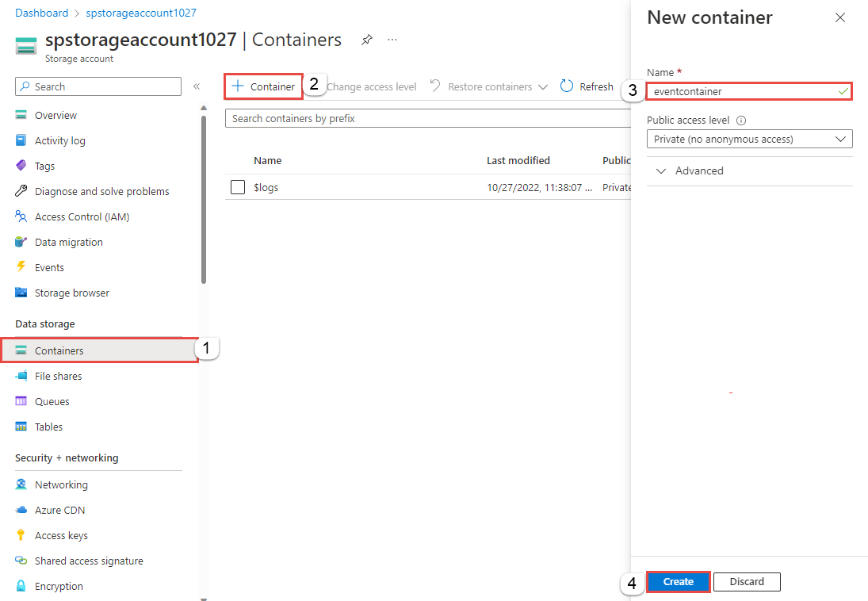Click the Storage browser icon in the sidebar

[x=21, y=293]
